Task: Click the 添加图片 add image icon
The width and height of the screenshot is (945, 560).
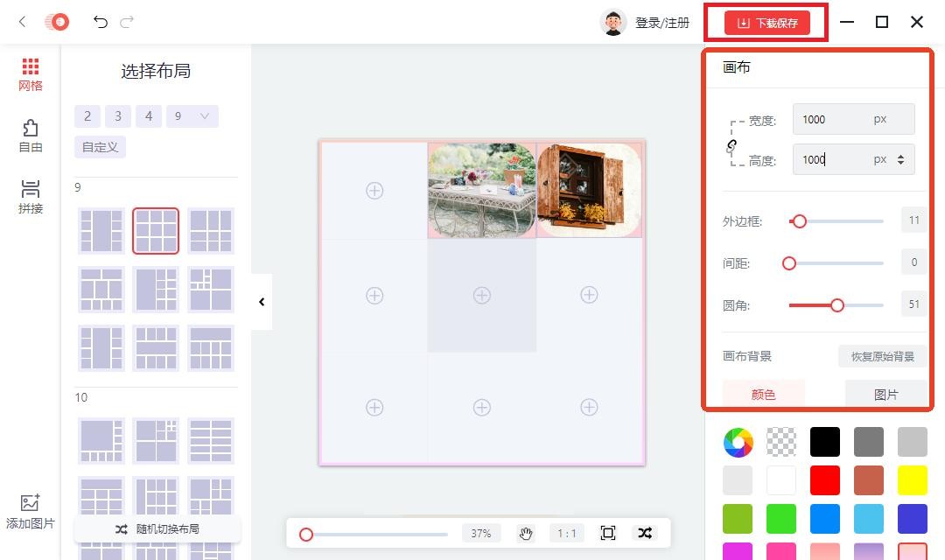Action: click(31, 511)
